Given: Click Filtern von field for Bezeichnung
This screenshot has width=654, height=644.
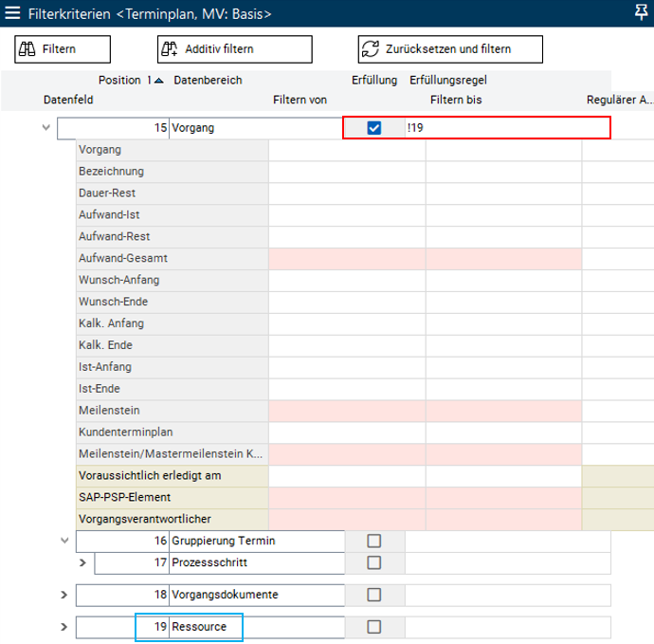Looking at the screenshot, I should coord(346,172).
